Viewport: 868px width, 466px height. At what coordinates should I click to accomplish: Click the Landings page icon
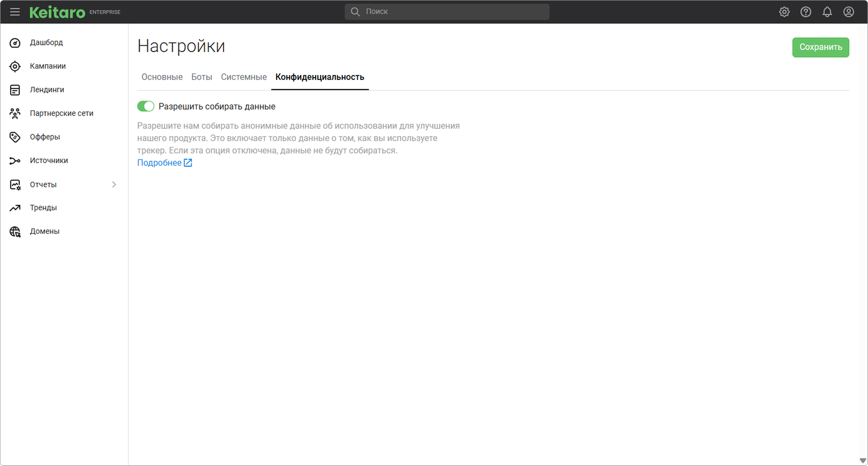(x=15, y=90)
